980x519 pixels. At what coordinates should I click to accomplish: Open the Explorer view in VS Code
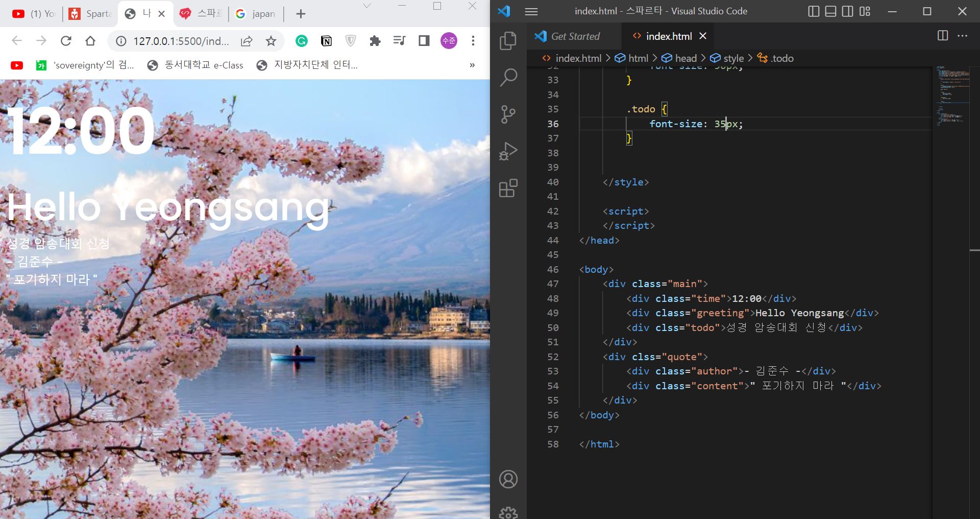click(508, 41)
